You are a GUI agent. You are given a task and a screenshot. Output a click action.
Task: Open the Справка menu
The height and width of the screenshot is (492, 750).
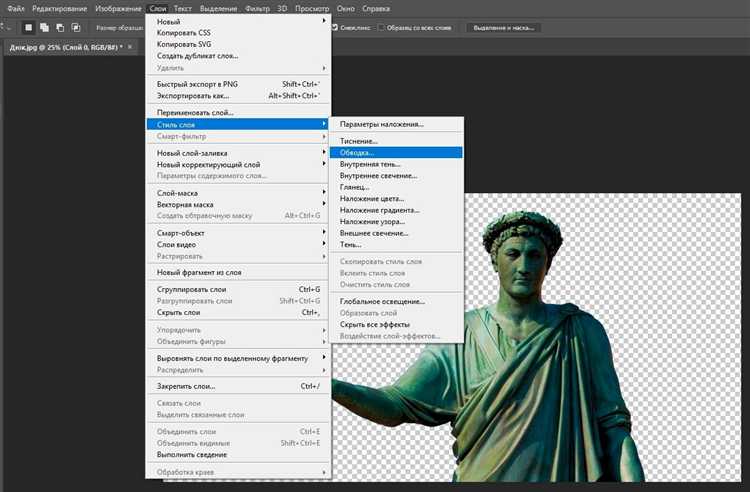(376, 9)
